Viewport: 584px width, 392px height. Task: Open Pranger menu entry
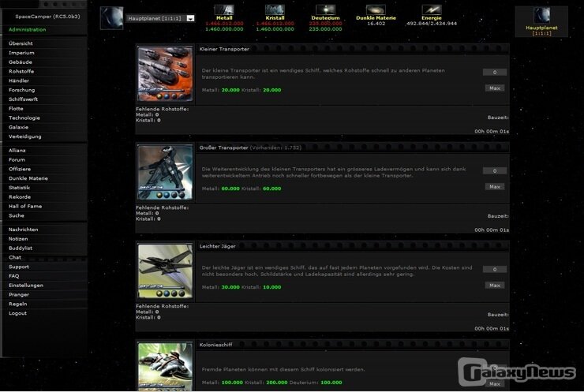(19, 295)
